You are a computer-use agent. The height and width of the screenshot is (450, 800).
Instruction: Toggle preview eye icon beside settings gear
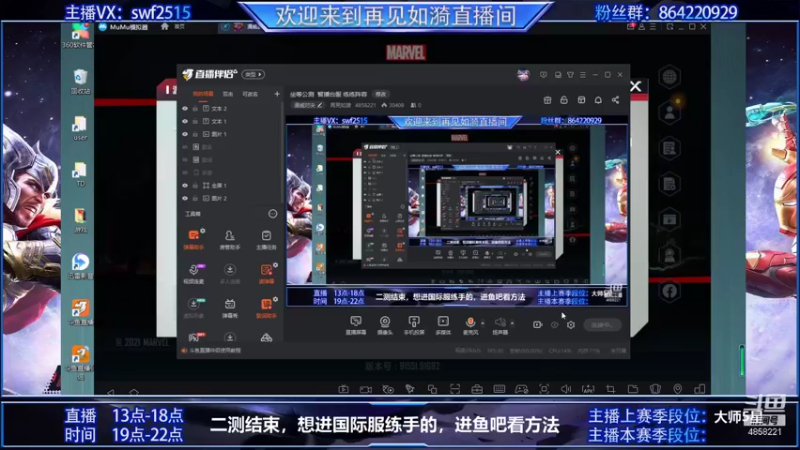tap(555, 324)
